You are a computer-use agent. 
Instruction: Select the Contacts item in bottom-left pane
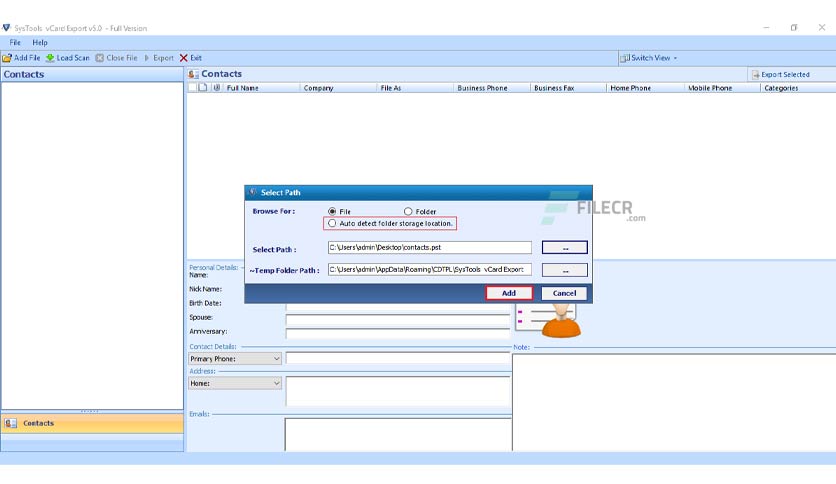coord(92,423)
